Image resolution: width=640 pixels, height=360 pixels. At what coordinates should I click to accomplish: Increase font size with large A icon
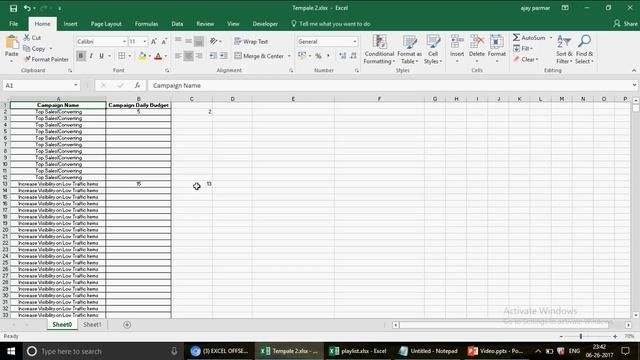point(154,42)
